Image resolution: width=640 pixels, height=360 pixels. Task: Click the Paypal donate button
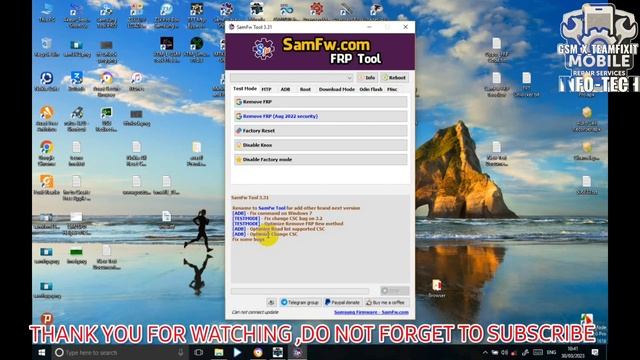pos(342,302)
